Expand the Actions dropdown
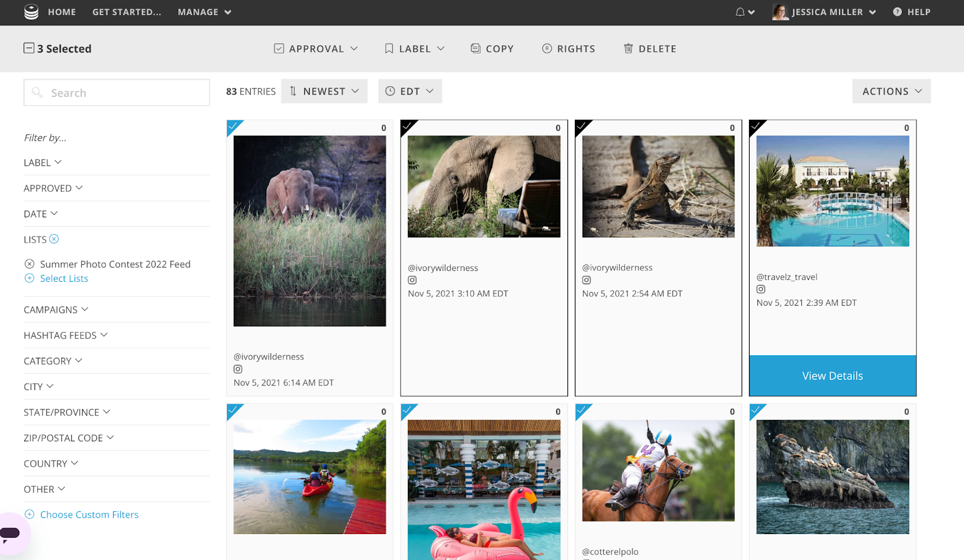The width and height of the screenshot is (964, 560). tap(891, 92)
